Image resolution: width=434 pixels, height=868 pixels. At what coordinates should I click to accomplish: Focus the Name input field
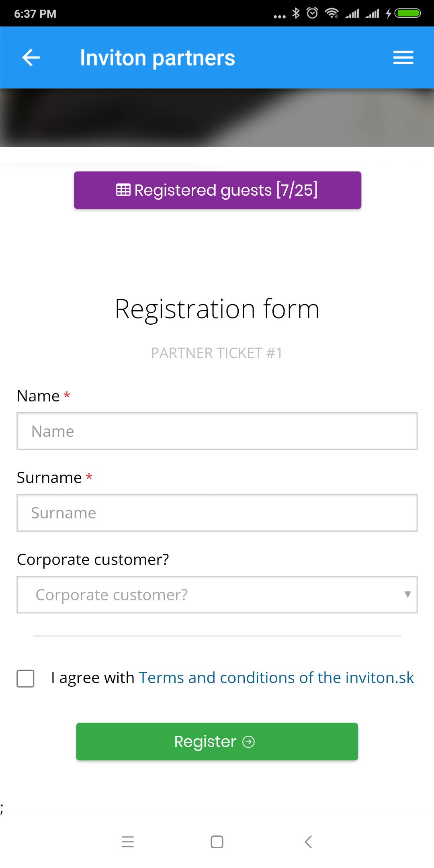[x=217, y=431]
